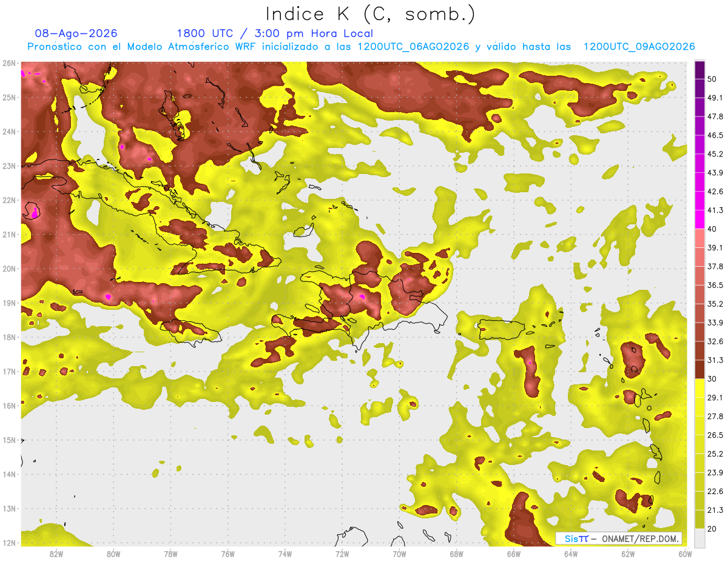
Task: Click the '72W' longitude label
Action: point(342,554)
